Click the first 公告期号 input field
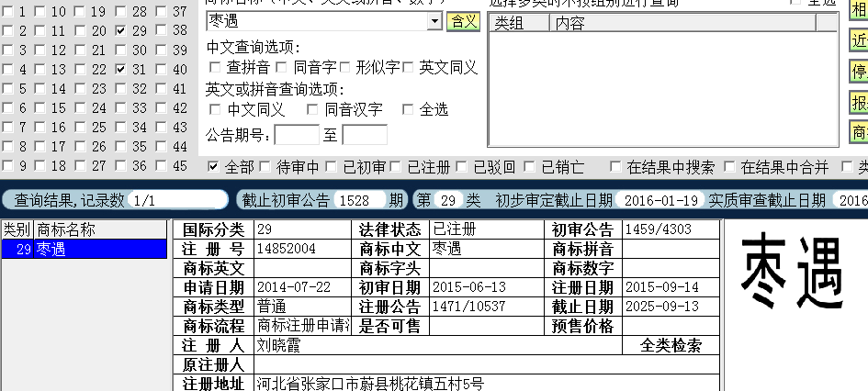Image resolution: width=868 pixels, height=391 pixels. point(296,135)
